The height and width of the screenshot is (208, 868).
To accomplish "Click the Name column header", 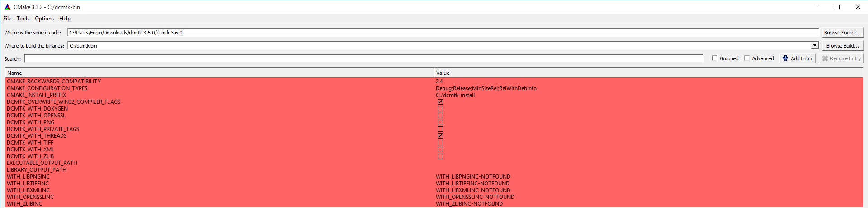I will click(x=219, y=73).
